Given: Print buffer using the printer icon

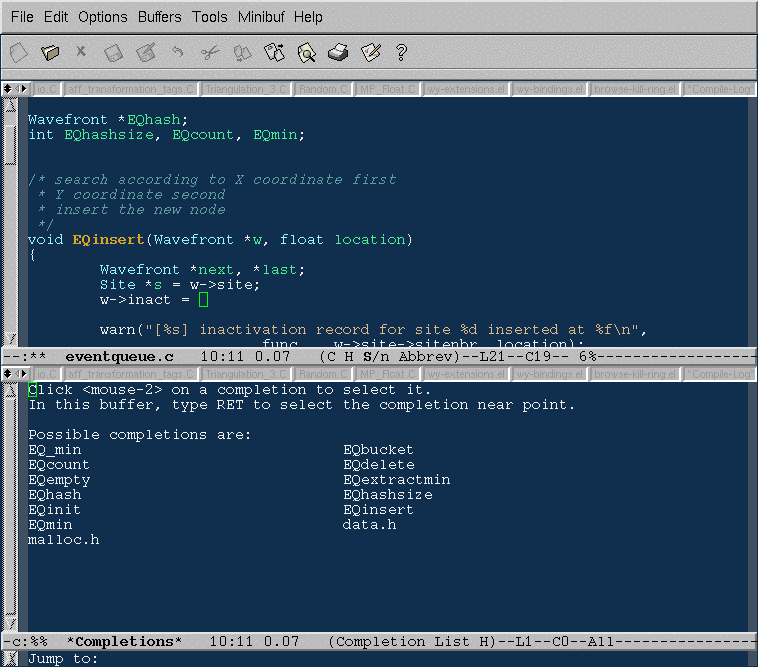Looking at the screenshot, I should [x=338, y=52].
